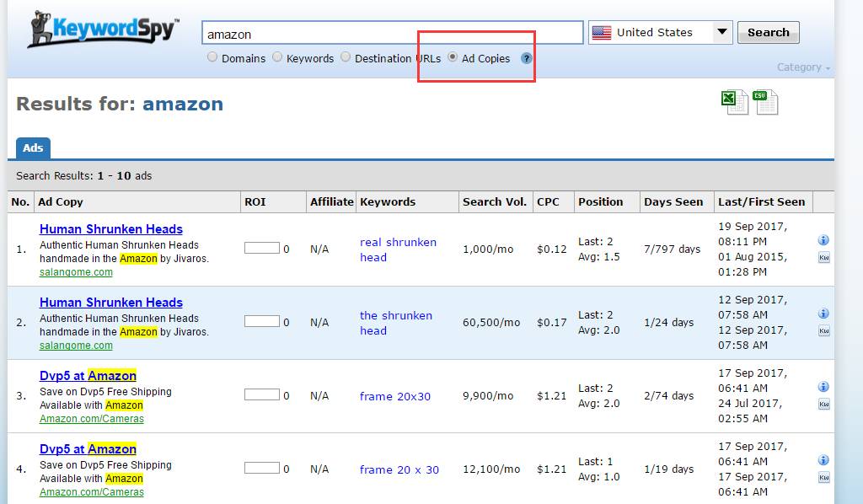Open the United States country dropdown arrow

(x=722, y=32)
